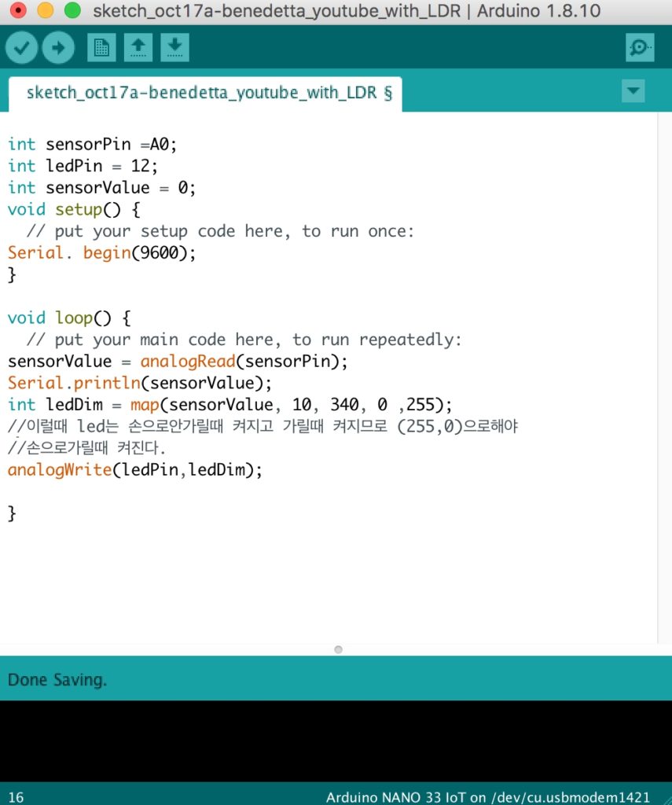Click the 'void loop() {' line
The height and width of the screenshot is (805, 672).
[x=69, y=318]
